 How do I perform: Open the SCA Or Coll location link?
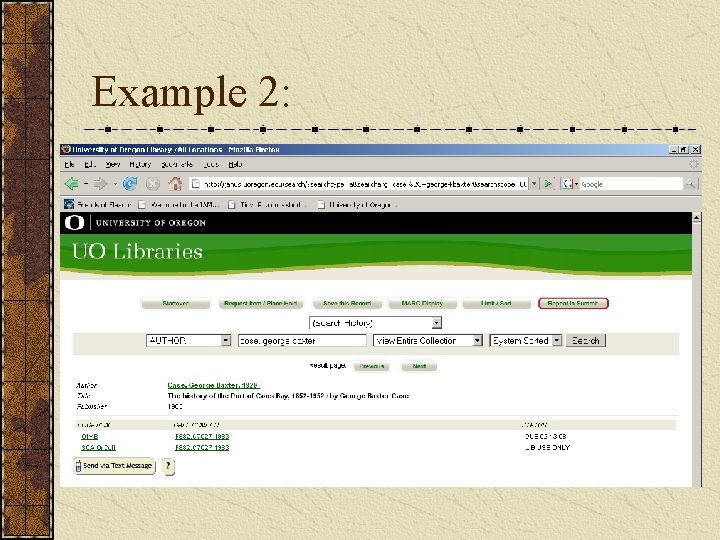(98, 448)
